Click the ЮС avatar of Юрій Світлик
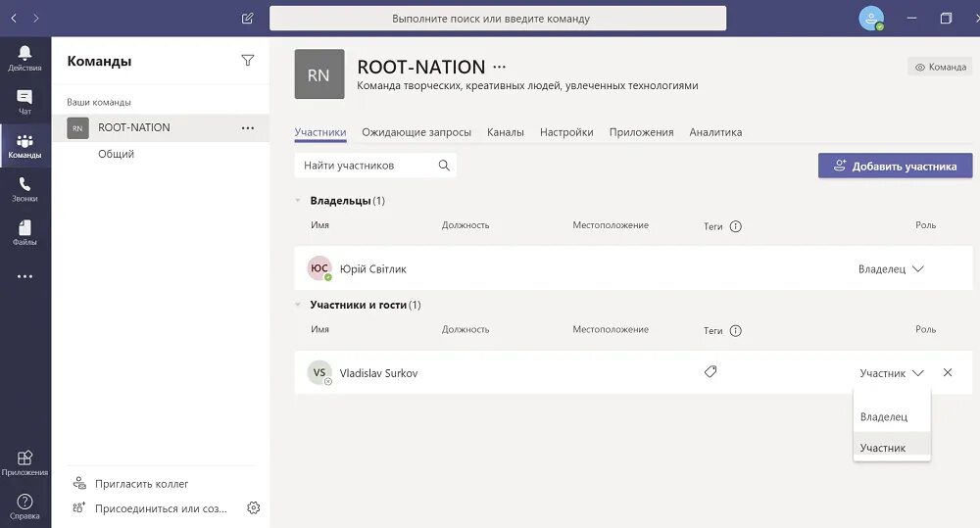 click(319, 268)
